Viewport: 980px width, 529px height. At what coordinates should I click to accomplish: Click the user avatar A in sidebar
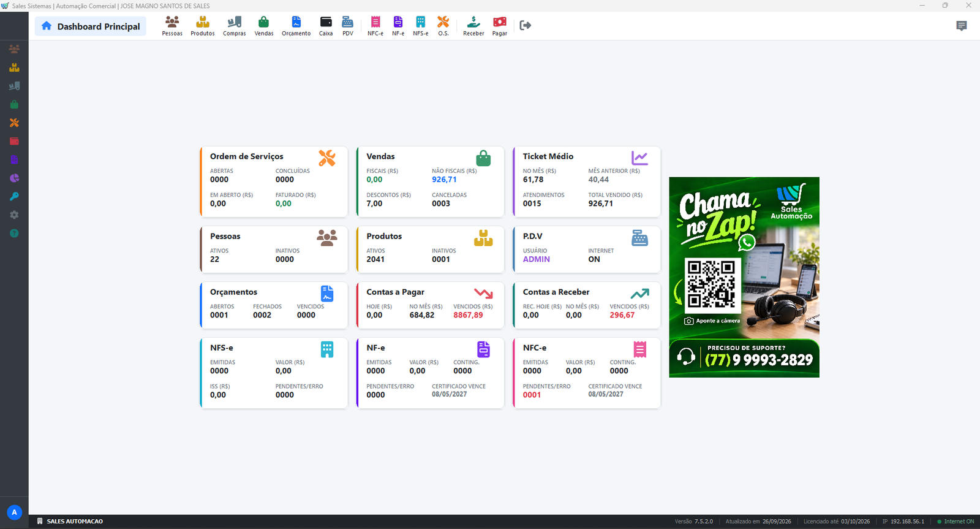pos(14,512)
